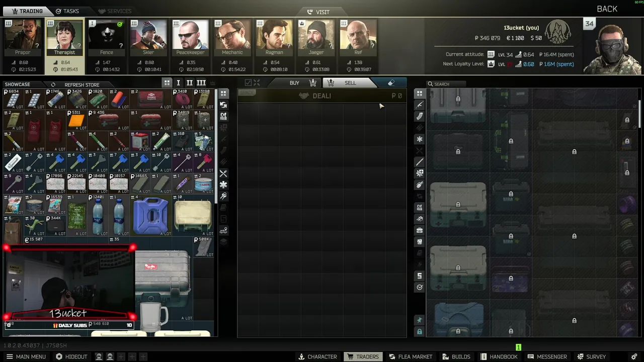
Task: Open the Handbook
Action: click(x=499, y=356)
